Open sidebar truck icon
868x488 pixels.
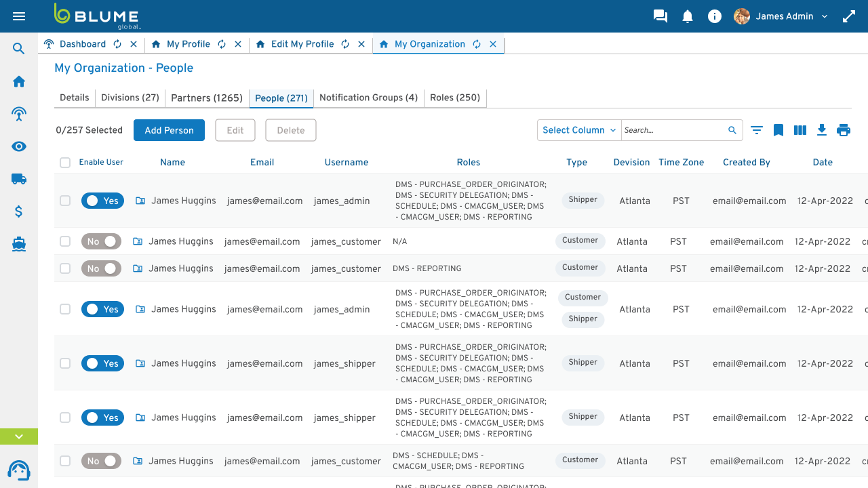(19, 179)
